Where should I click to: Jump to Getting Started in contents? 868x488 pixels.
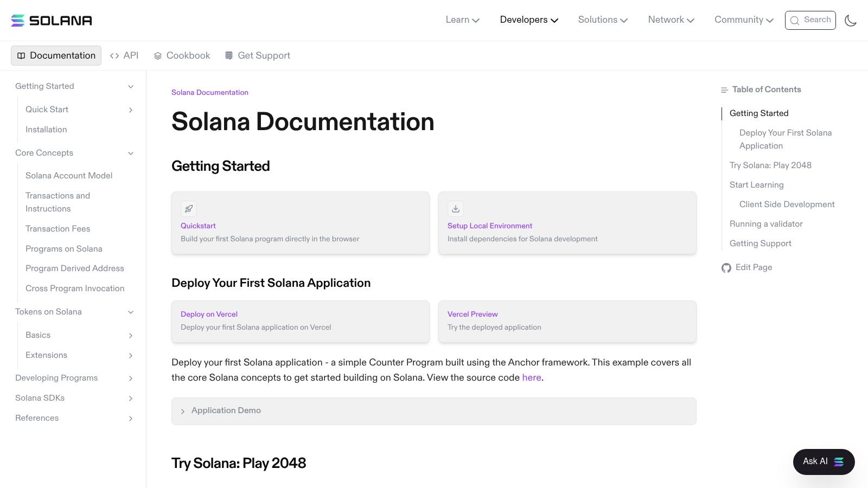759,113
